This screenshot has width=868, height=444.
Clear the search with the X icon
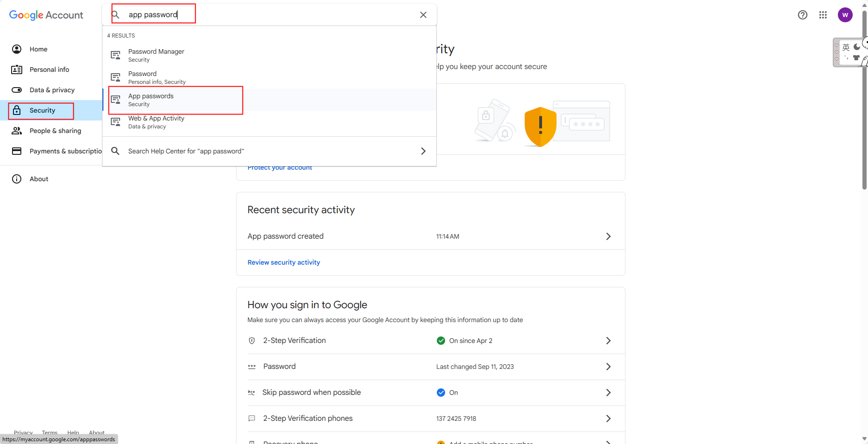coord(423,15)
